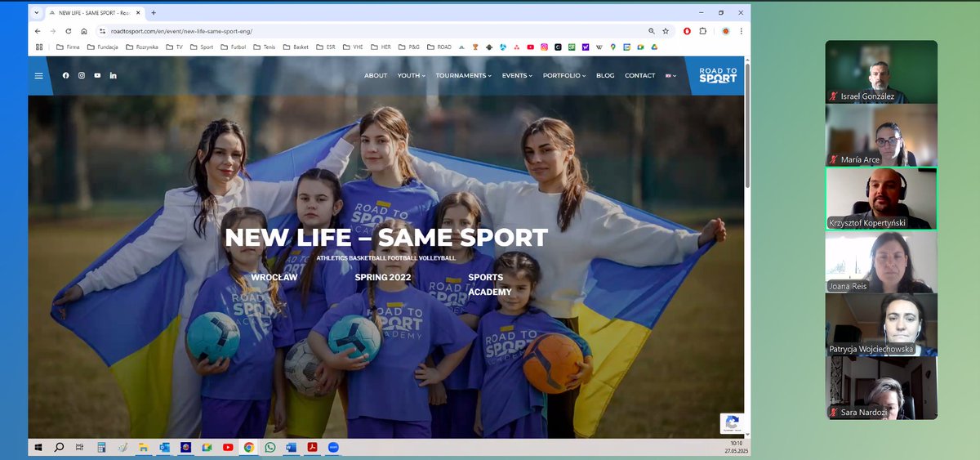Go to the browser home page icon
Image resolution: width=980 pixels, height=460 pixels.
[x=83, y=31]
